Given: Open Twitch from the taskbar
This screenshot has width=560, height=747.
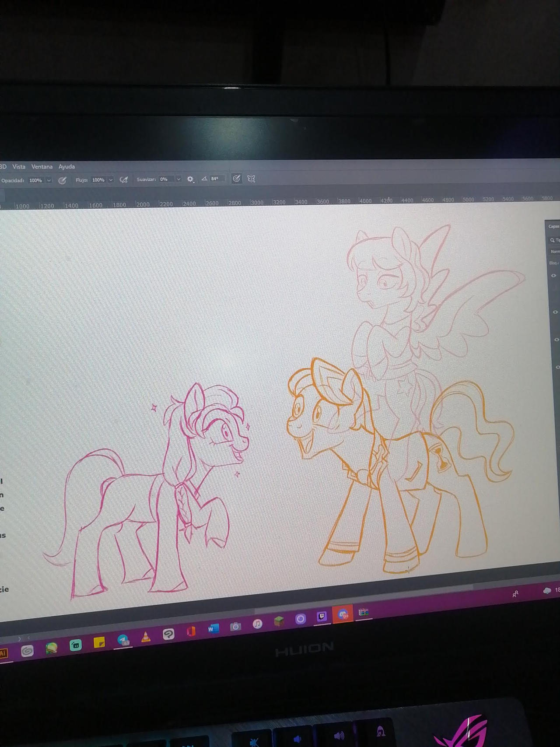Looking at the screenshot, I should [322, 617].
